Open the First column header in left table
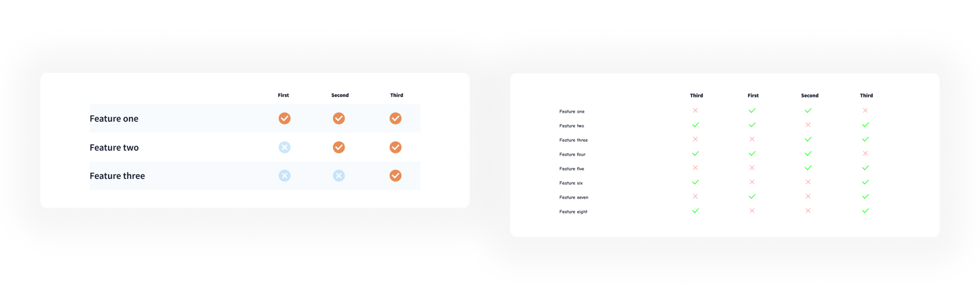The height and width of the screenshot is (291, 980). pyautogui.click(x=283, y=95)
